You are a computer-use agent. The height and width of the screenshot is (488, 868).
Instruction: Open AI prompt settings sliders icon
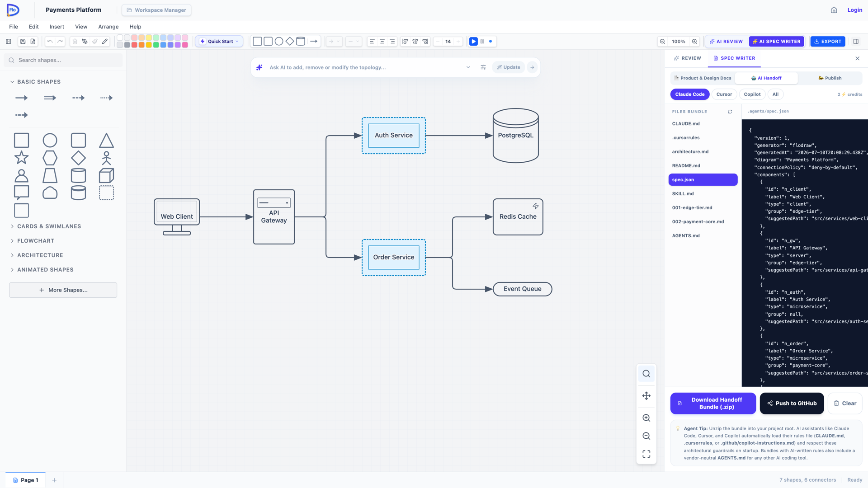tap(483, 67)
